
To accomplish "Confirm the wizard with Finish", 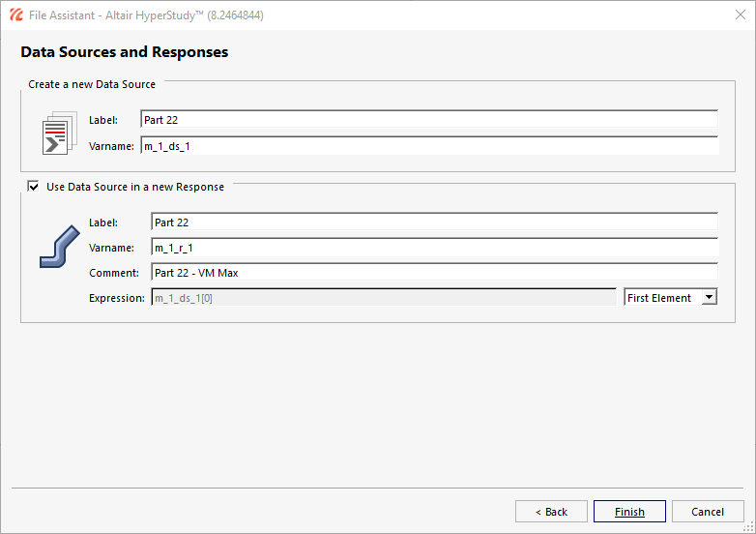I will coord(629,512).
